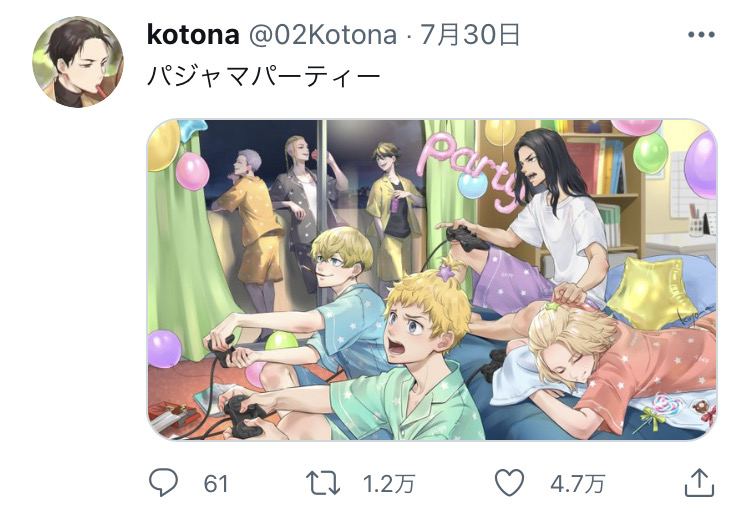Click the retweet count 1.2万
The width and height of the screenshot is (750, 520).
[x=389, y=484]
